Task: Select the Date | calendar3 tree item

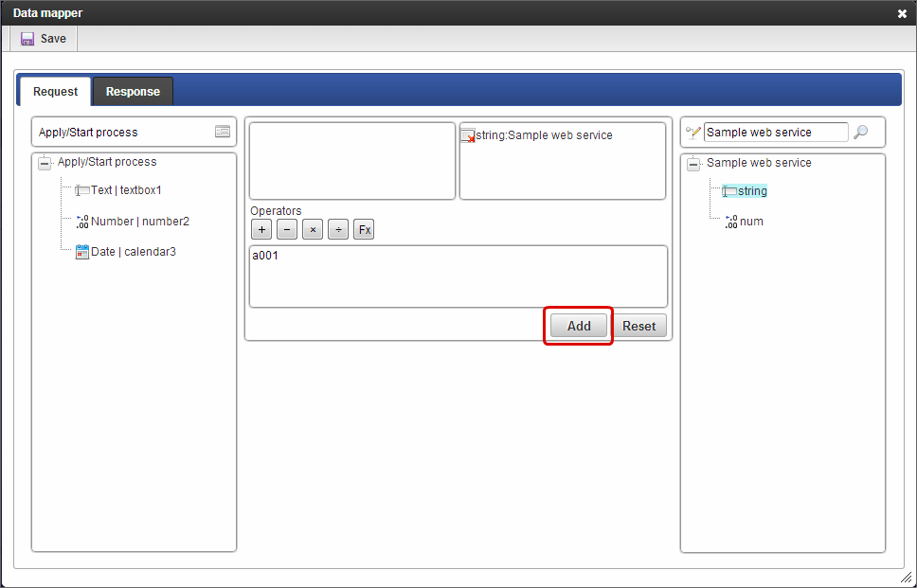Action: (134, 251)
